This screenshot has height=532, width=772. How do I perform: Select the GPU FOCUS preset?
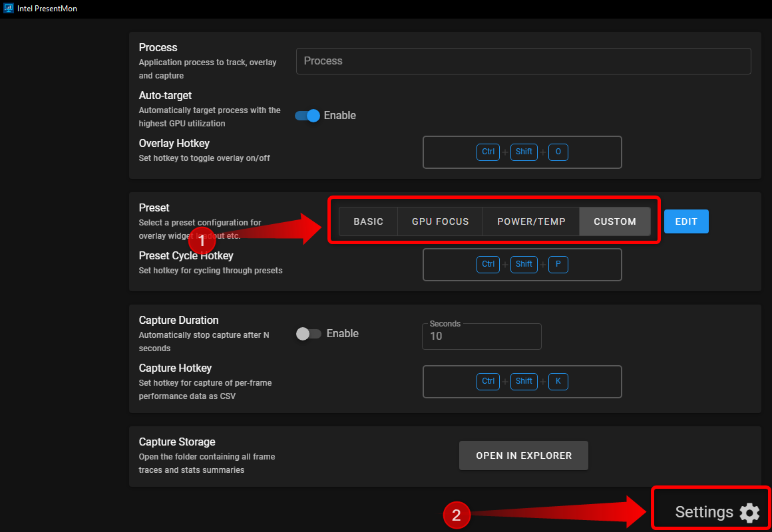click(440, 221)
